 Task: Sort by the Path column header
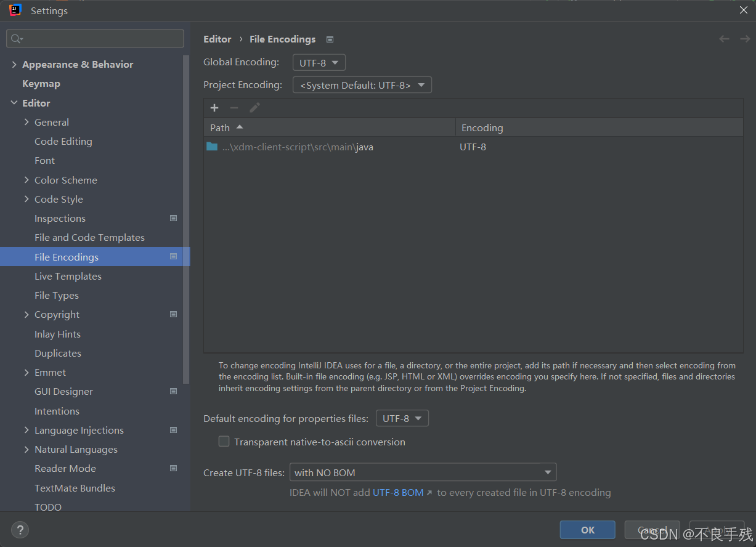pyautogui.click(x=330, y=128)
